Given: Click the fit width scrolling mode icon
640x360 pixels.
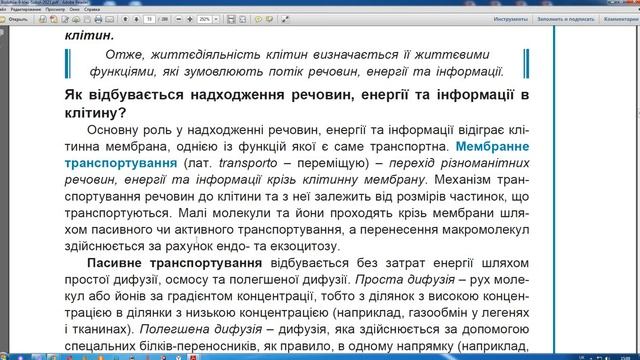Looking at the screenshot, I should 231,19.
